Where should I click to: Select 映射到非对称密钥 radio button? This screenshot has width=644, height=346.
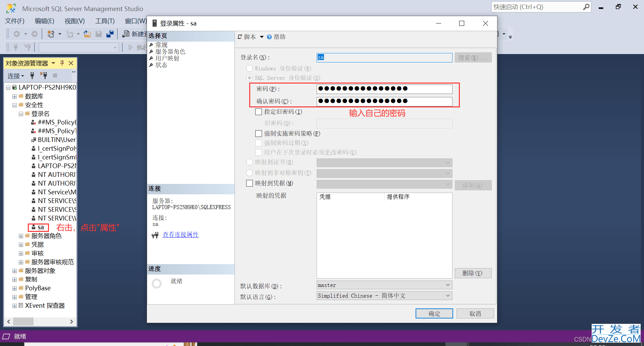250,173
